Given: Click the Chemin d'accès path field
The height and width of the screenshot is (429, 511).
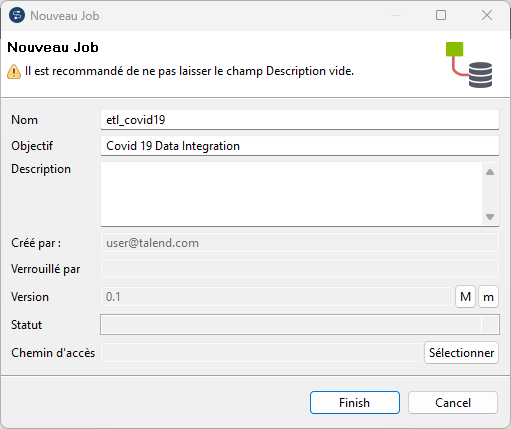Looking at the screenshot, I should tap(261, 353).
